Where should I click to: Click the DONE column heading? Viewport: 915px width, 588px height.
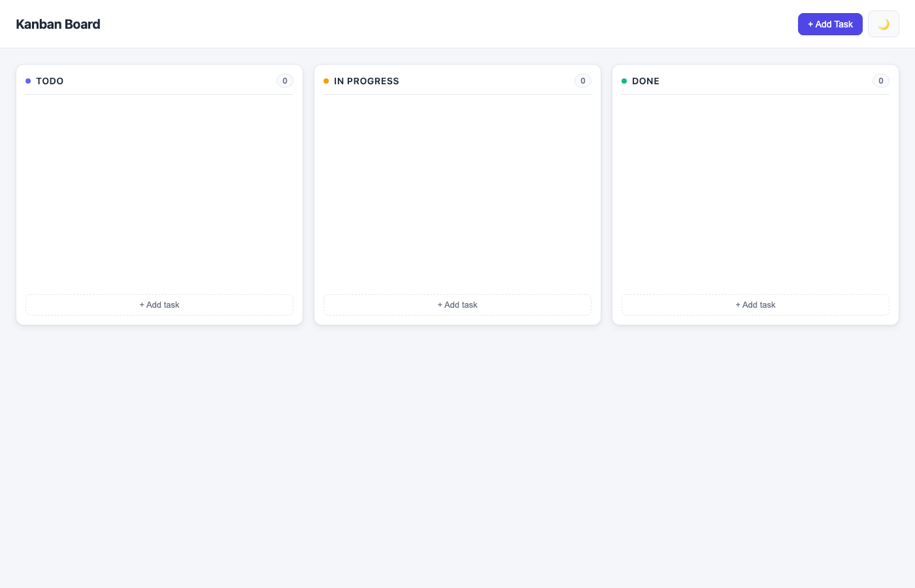[x=646, y=81]
